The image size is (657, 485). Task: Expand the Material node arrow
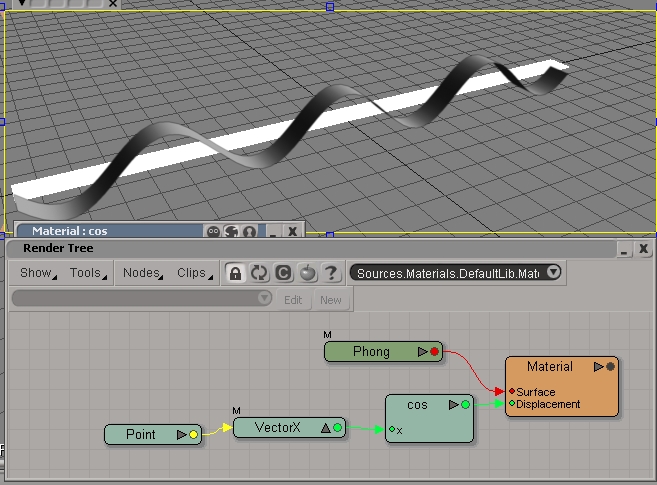(598, 367)
